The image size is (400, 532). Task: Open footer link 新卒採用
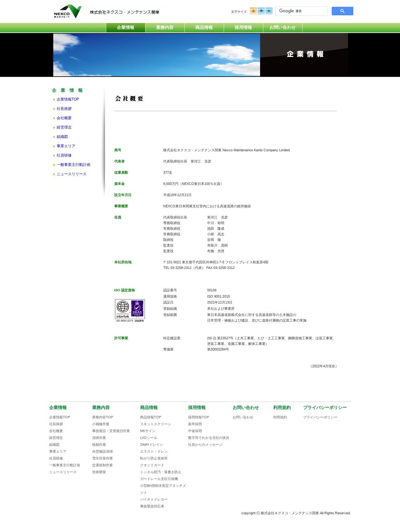pos(195,424)
